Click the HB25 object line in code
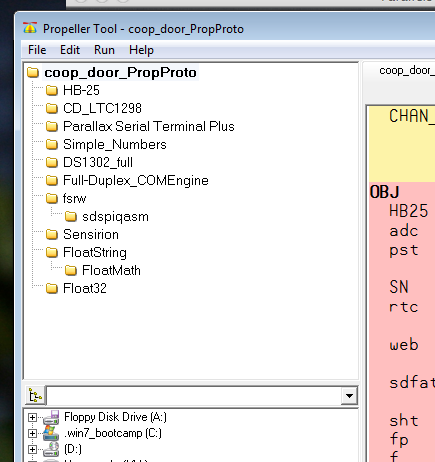Viewport: 435px width, 462px height. coord(408,211)
